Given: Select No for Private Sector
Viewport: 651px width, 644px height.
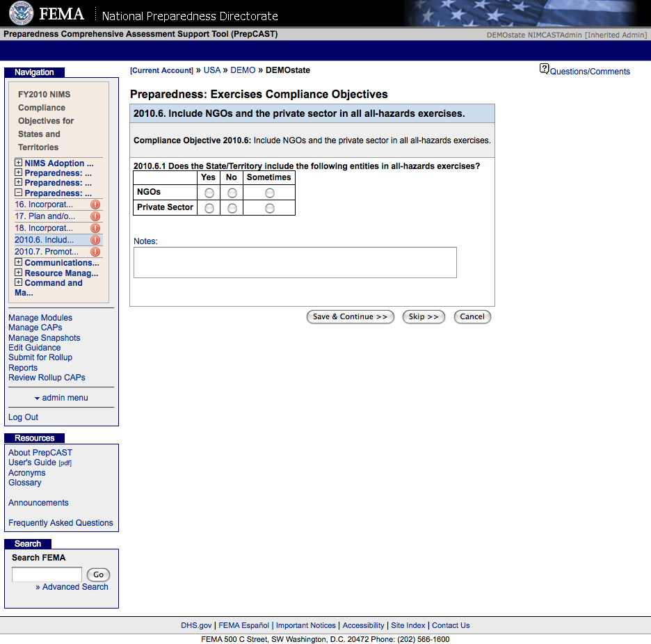Looking at the screenshot, I should click(x=232, y=209).
